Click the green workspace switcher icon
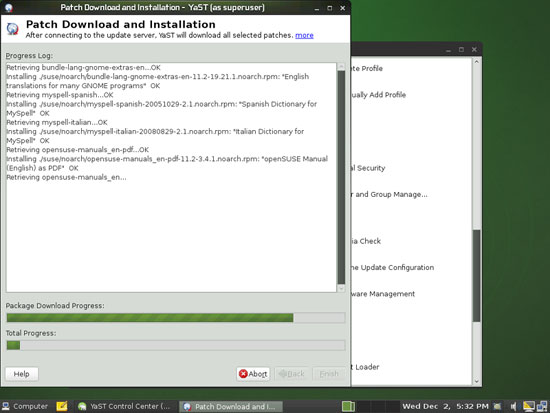The width and height of the screenshot is (550, 413). click(348, 407)
